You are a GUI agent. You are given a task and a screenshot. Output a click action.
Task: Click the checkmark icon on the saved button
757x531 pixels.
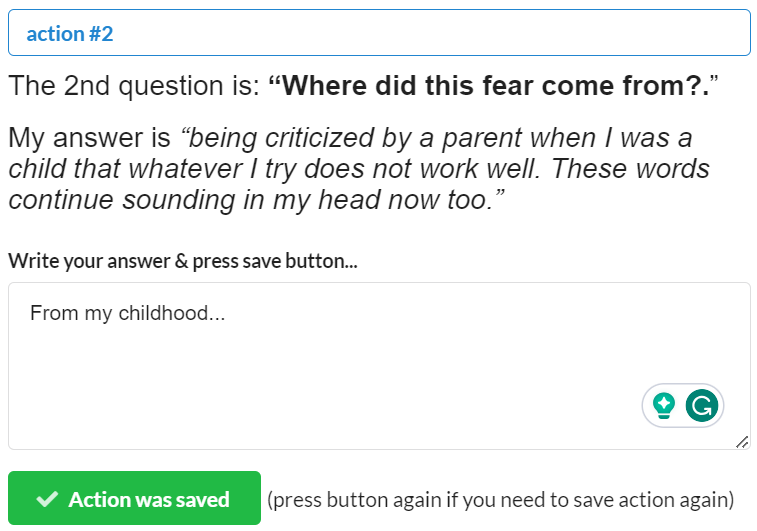tap(47, 499)
